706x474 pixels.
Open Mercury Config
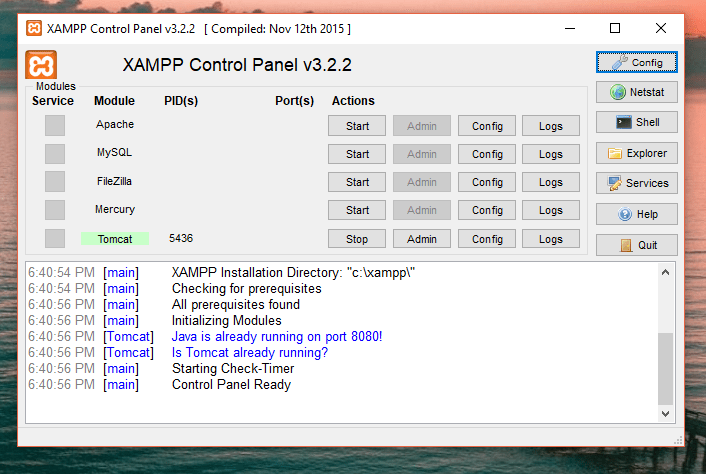click(x=487, y=210)
